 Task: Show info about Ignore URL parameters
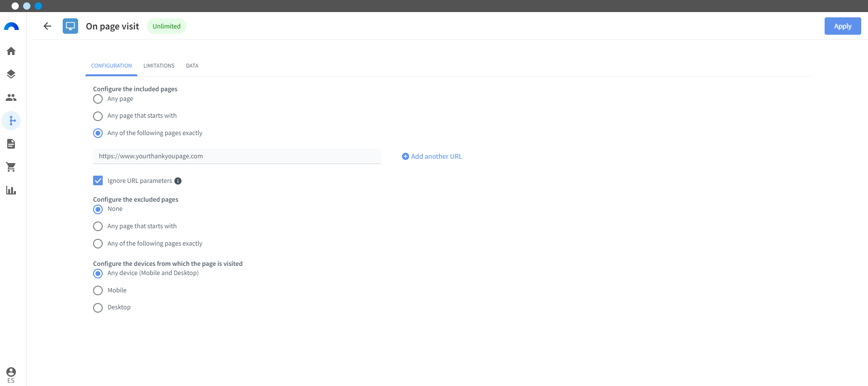coord(178,181)
